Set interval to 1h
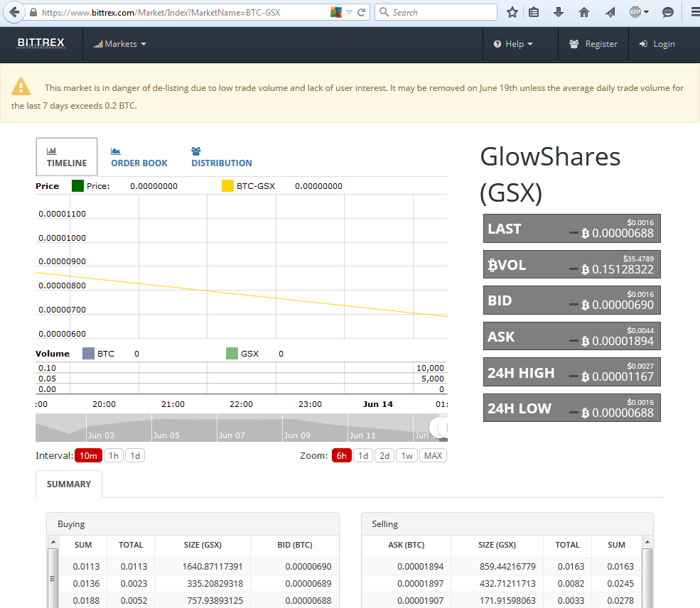 click(114, 455)
